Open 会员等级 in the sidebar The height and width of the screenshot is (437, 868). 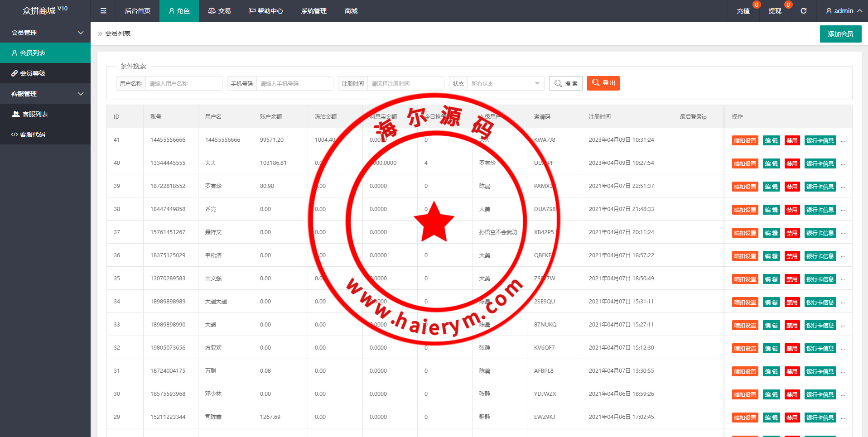(33, 73)
